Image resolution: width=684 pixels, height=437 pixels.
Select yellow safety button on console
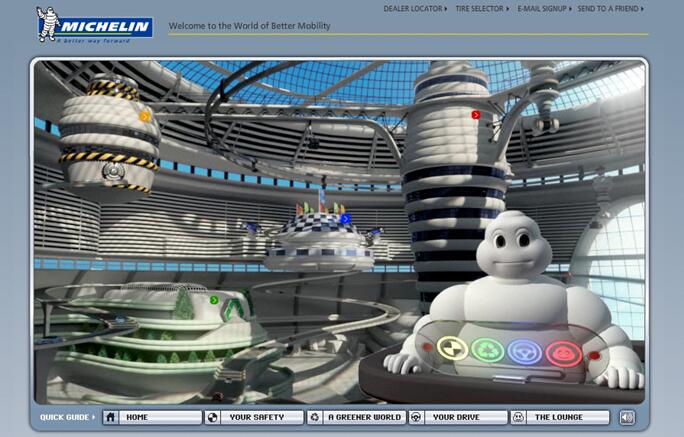point(452,348)
